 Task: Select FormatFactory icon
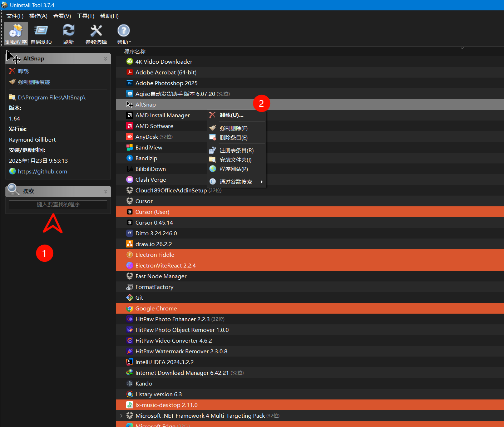pos(130,287)
